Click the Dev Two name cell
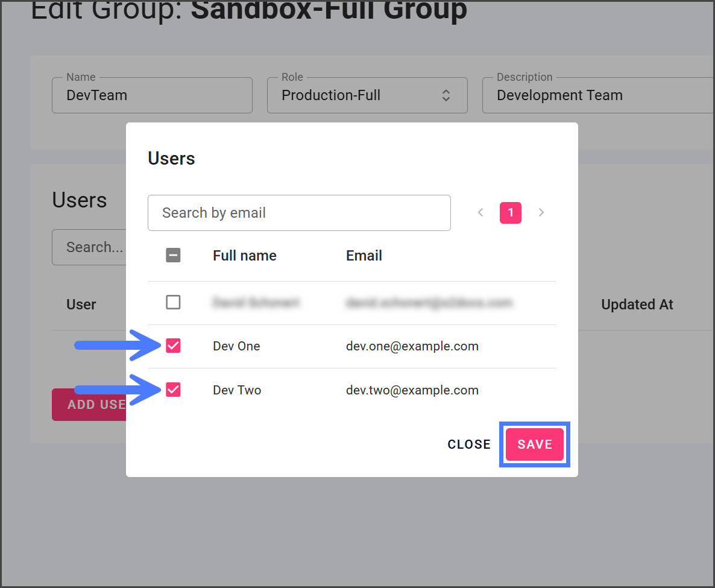This screenshot has height=588, width=715. click(237, 390)
